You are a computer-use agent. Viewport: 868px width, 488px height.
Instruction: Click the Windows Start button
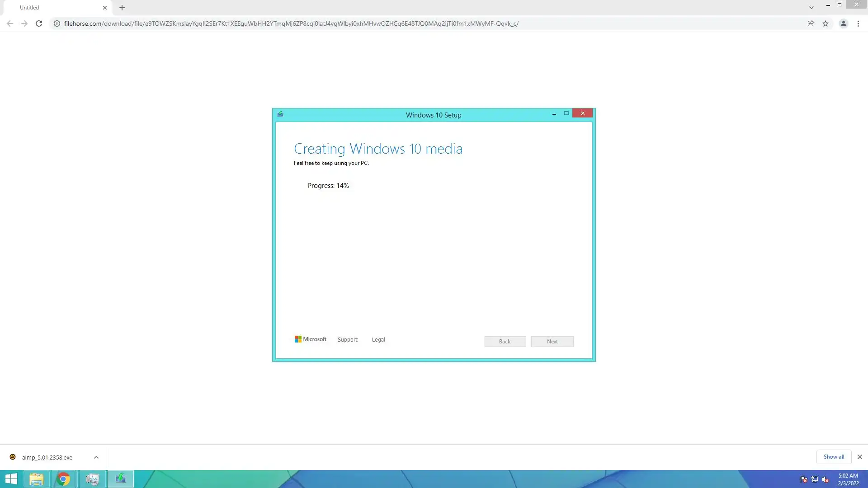coord(11,479)
